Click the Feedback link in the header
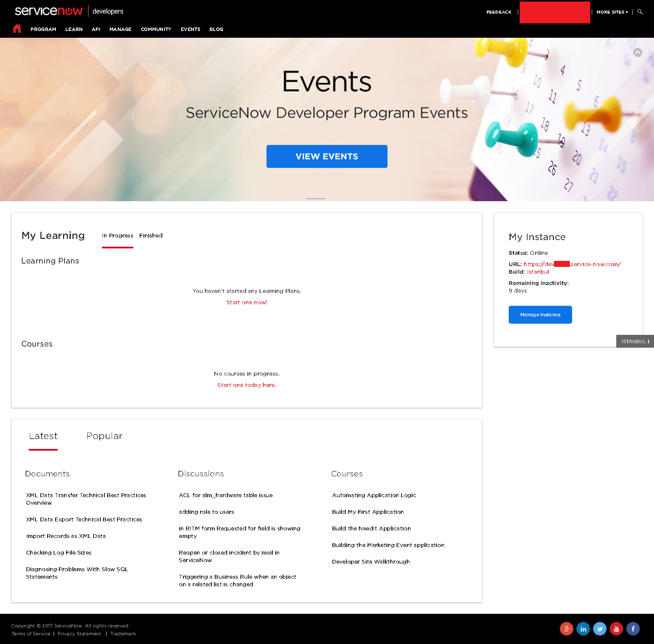 coord(499,12)
